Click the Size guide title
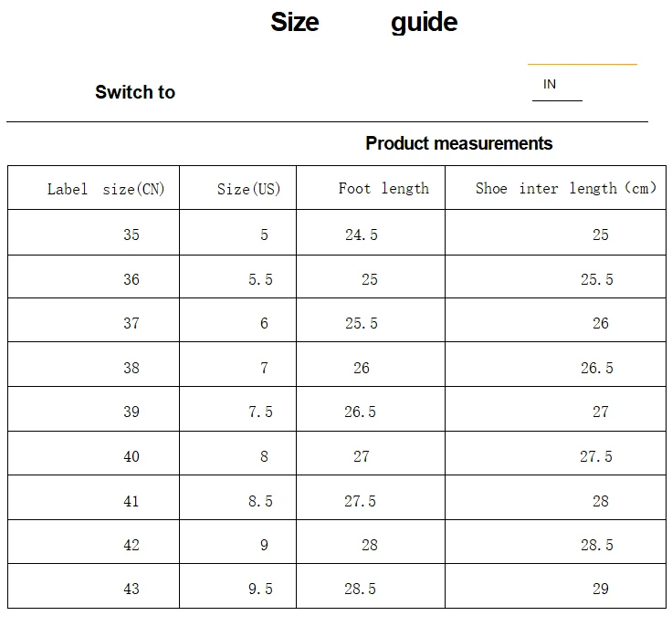This screenshot has height=626, width=672. pos(364,22)
